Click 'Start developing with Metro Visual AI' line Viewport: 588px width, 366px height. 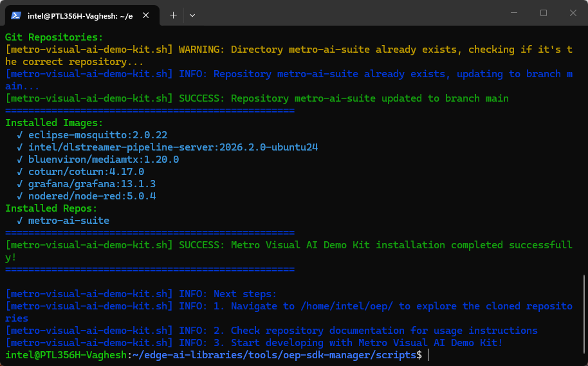pyautogui.click(x=254, y=342)
